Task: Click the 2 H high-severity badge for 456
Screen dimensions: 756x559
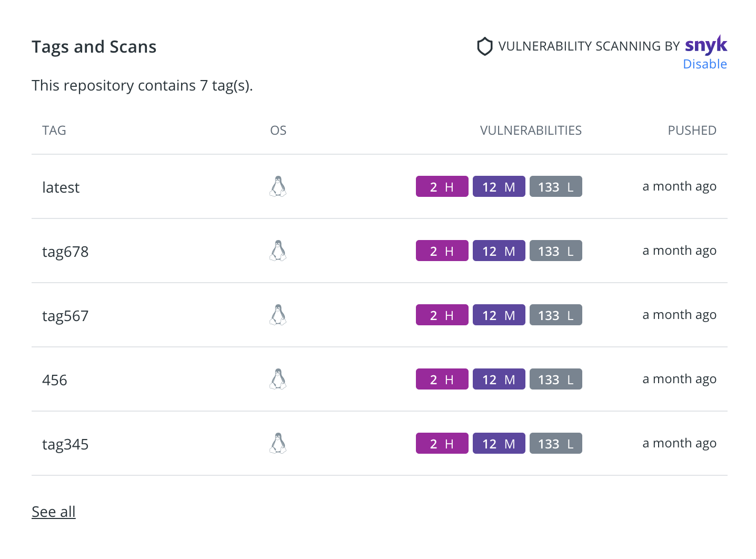Action: [x=442, y=380]
